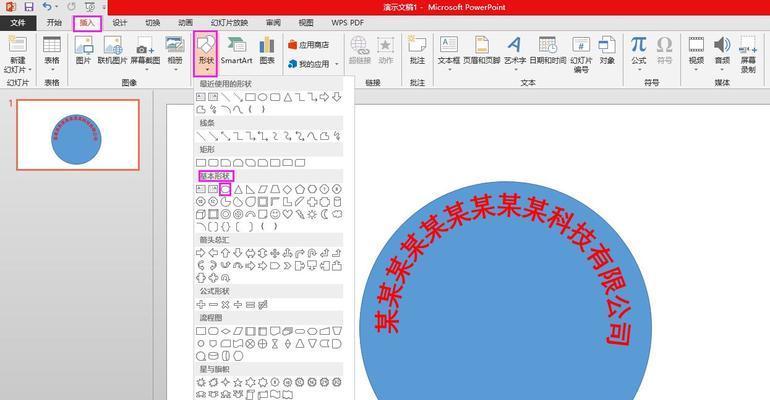The height and width of the screenshot is (400, 770).
Task: Choose the donut basic shape
Action: (225, 214)
